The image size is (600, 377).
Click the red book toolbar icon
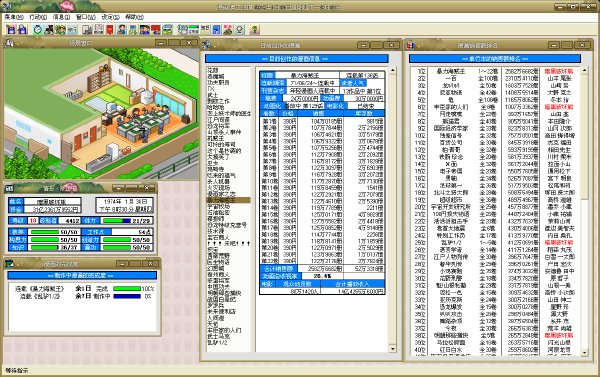[109, 29]
